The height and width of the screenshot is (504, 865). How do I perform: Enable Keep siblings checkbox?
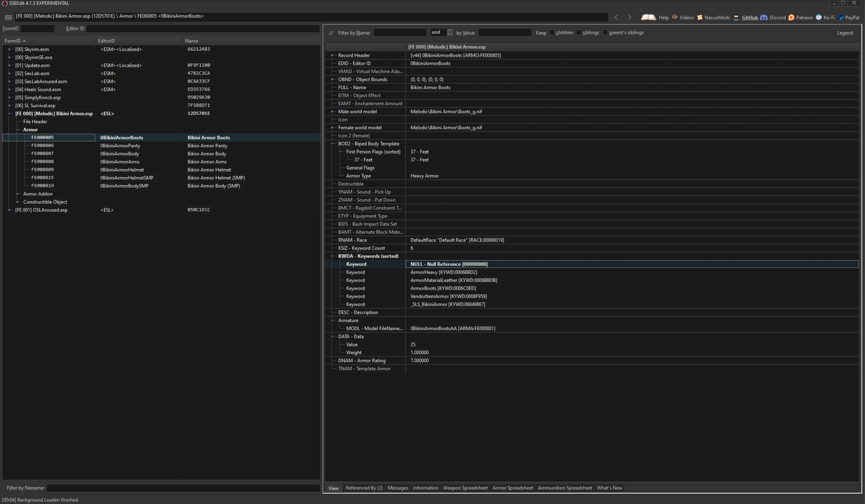pos(579,32)
